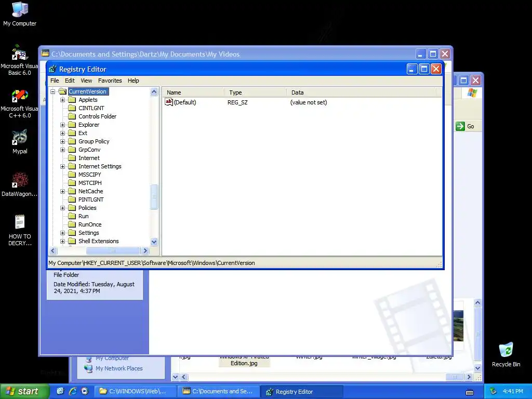The width and height of the screenshot is (532, 399).
Task: Click the My Network Places icon
Action: [x=88, y=368]
